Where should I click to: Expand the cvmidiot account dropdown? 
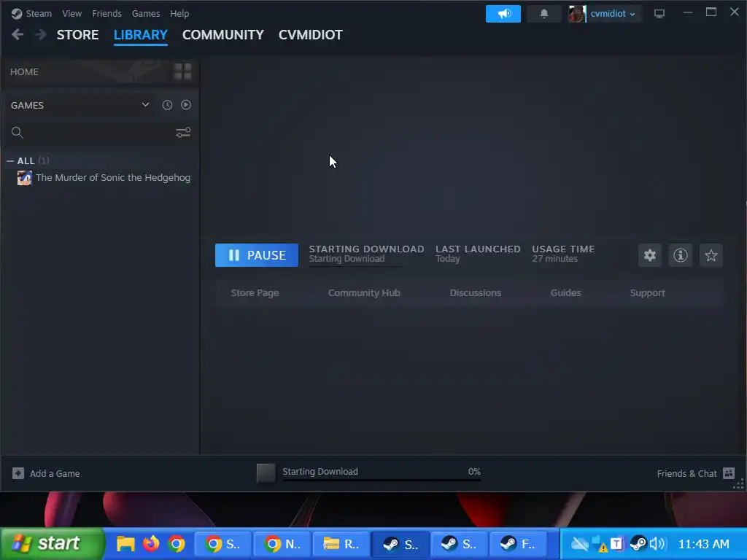pyautogui.click(x=613, y=14)
